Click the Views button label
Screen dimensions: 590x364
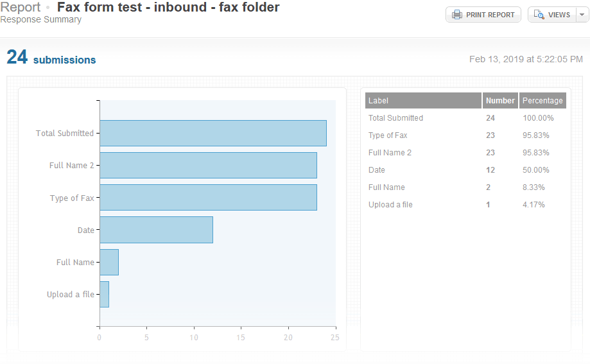[559, 15]
